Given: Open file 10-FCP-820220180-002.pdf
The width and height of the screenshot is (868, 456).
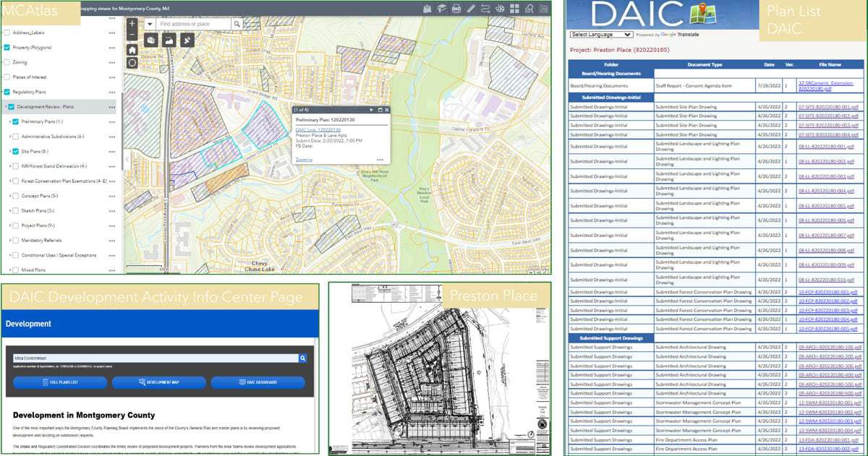Looking at the screenshot, I should point(827,301).
